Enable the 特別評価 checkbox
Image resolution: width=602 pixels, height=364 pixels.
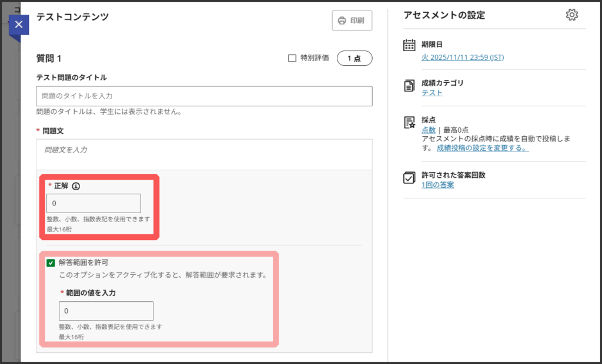(x=292, y=58)
